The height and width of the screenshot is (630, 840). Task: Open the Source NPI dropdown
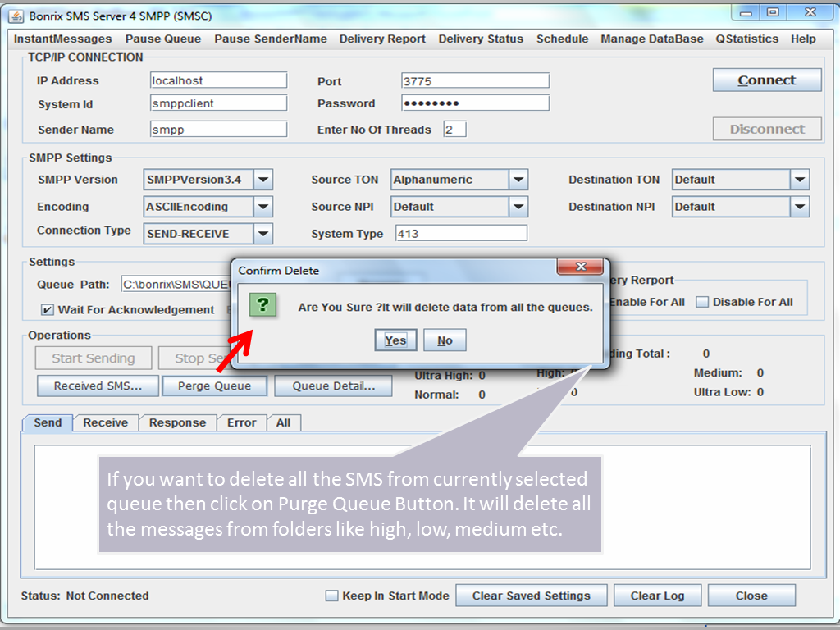518,206
